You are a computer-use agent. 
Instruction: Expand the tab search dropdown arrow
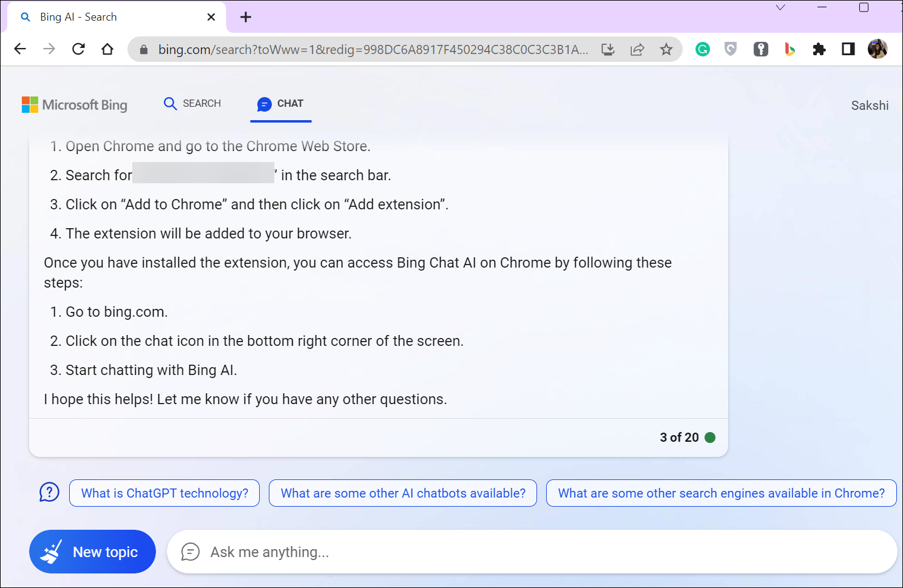(x=780, y=8)
